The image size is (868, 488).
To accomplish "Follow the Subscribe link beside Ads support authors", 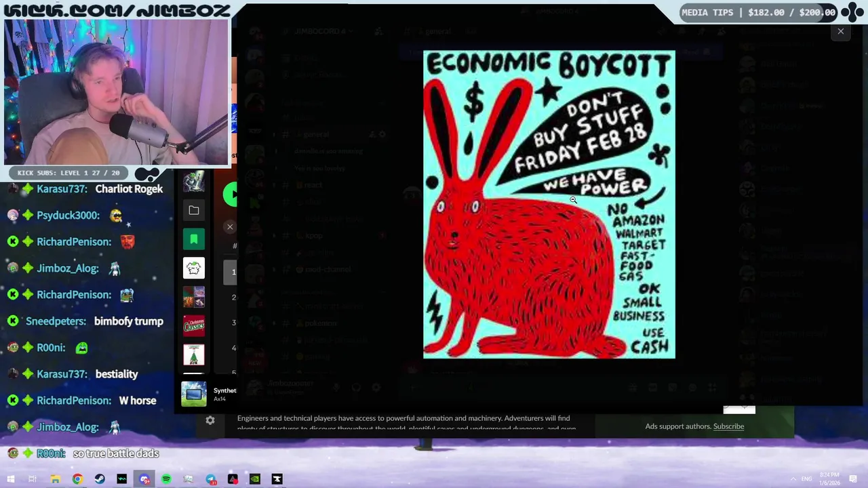I will point(728,426).
